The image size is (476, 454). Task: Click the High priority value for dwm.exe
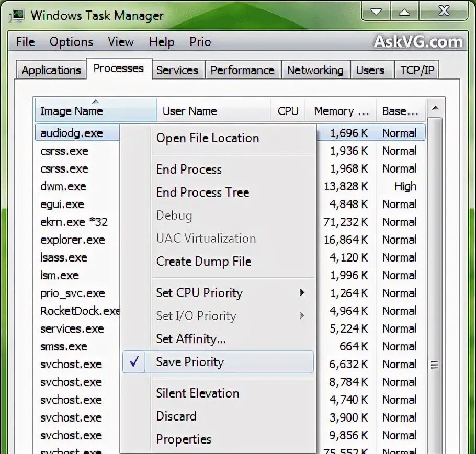405,186
